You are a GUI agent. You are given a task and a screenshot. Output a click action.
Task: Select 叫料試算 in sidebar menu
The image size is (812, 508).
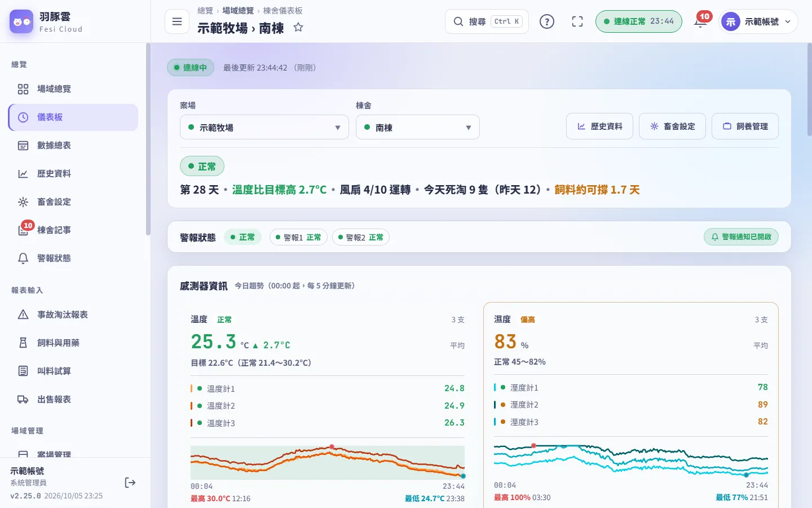(73, 371)
